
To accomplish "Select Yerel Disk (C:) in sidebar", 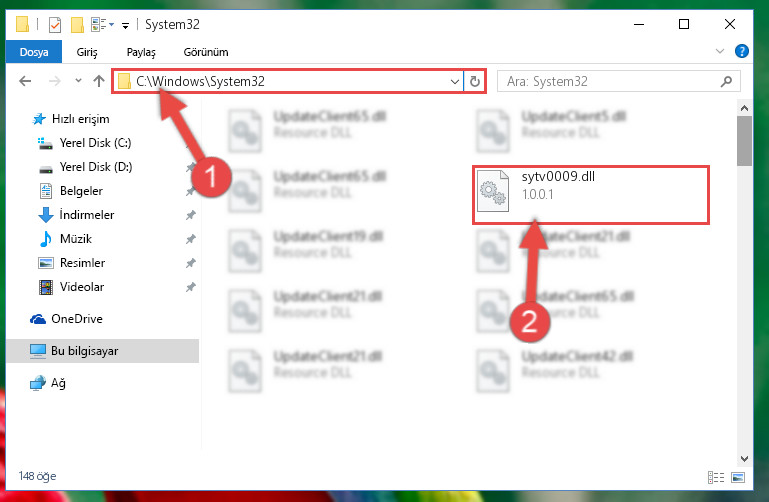I will [95, 143].
